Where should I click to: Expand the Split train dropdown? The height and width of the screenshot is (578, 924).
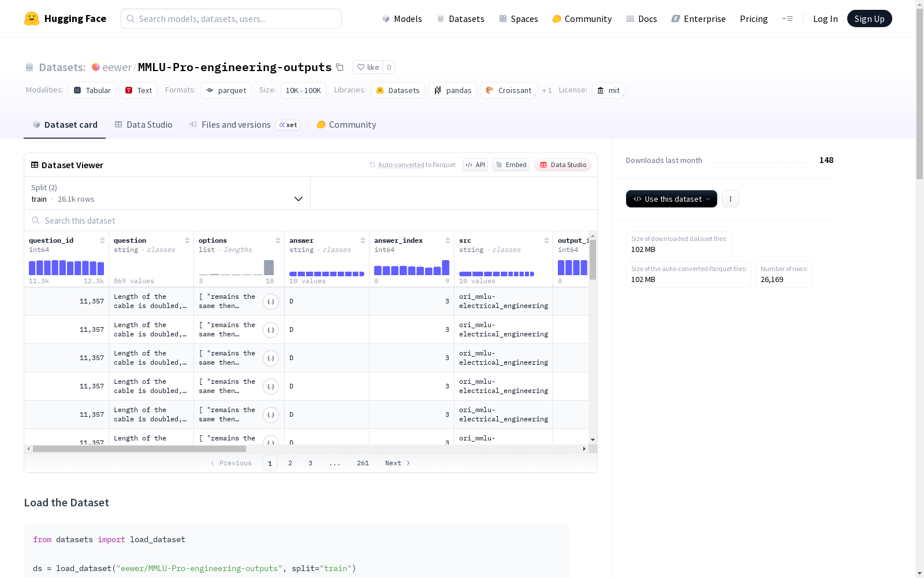pos(167,193)
